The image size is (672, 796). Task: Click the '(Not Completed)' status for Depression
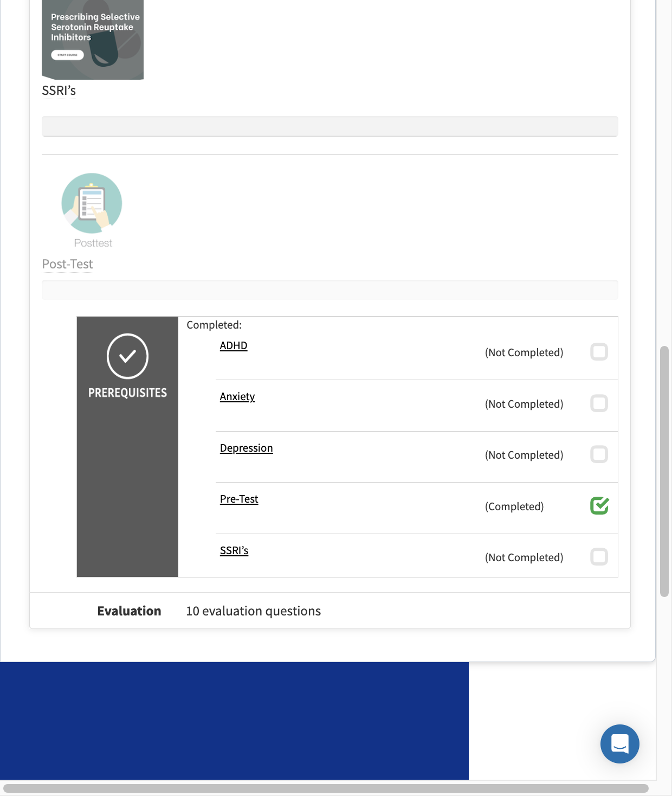[x=524, y=455]
